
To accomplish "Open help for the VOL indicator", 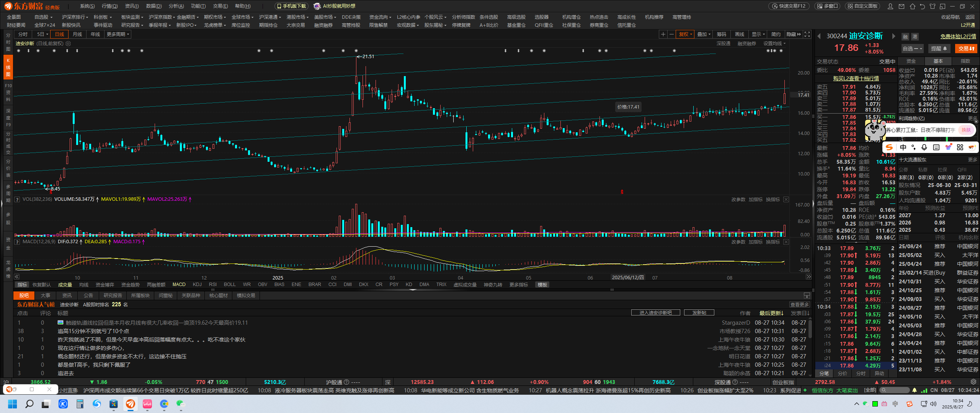I will 17,199.
